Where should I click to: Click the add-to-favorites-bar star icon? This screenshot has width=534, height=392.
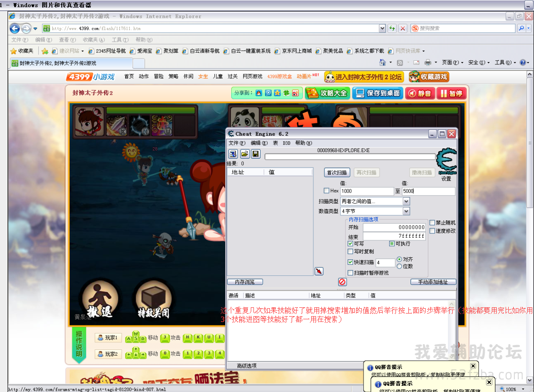click(45, 51)
